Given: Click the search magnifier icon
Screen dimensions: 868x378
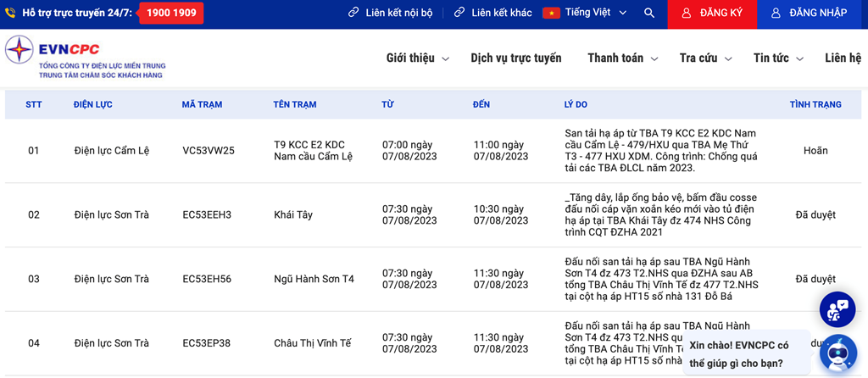Looking at the screenshot, I should (649, 14).
